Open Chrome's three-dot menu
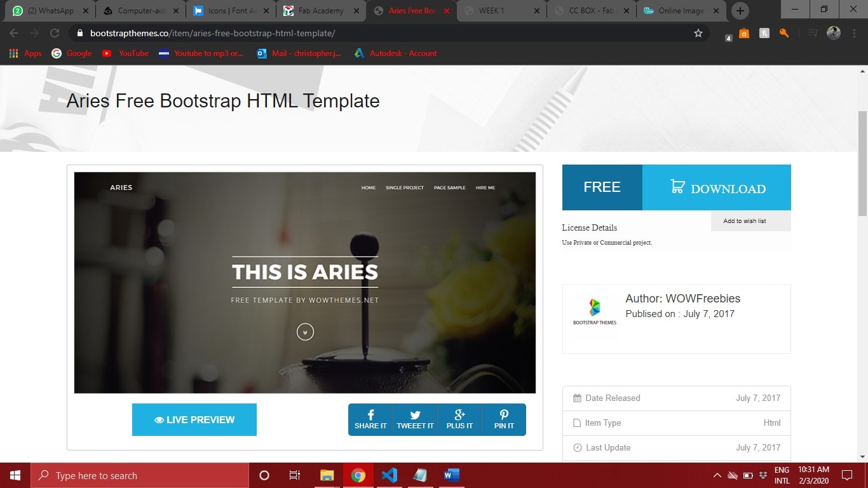 [853, 33]
